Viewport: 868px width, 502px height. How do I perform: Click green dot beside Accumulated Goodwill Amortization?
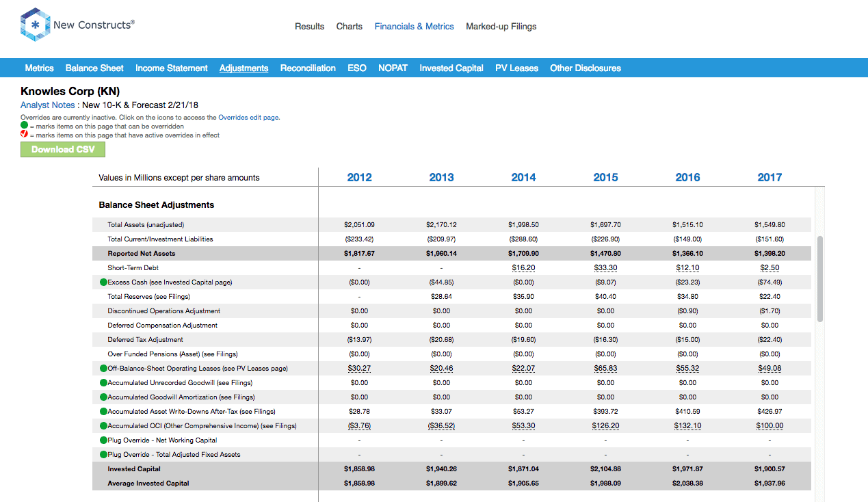point(103,397)
